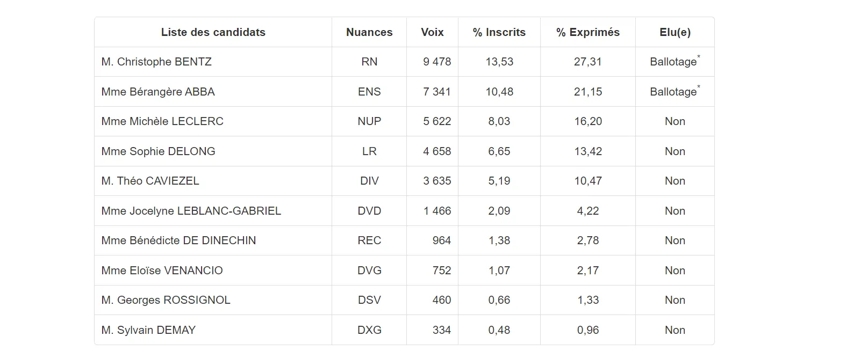Click the 'Voix' column header
Viewport: 868px width, 358px height.
click(432, 32)
